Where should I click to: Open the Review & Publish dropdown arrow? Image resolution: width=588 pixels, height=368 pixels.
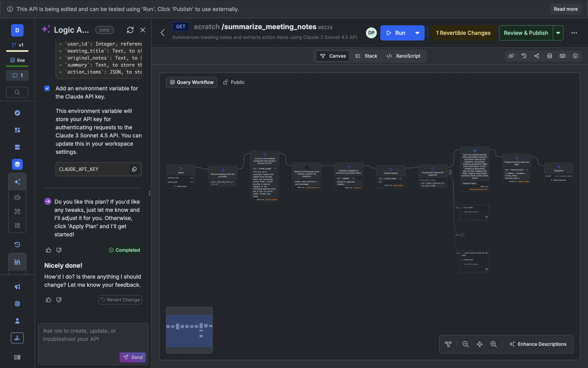point(558,33)
